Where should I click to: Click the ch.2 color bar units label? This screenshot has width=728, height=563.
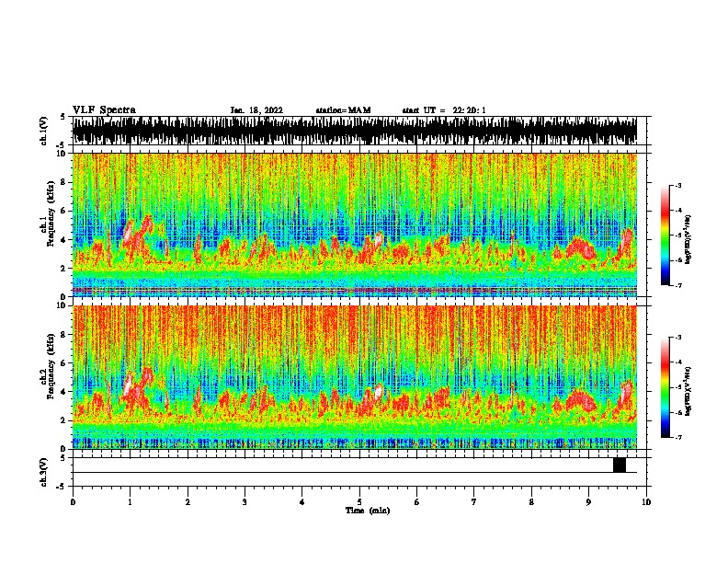688,391
